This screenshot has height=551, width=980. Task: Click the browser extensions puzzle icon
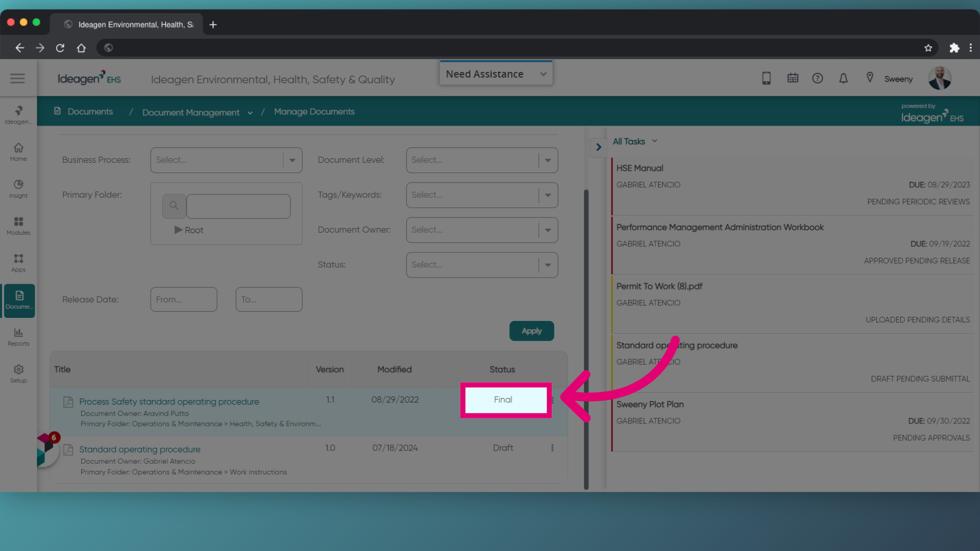click(954, 47)
